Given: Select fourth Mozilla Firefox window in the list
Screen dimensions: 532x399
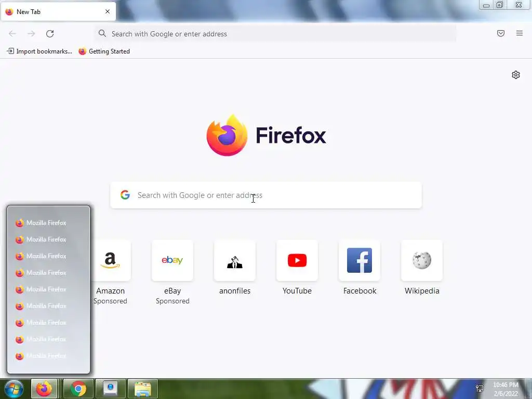Looking at the screenshot, I should tap(48, 273).
